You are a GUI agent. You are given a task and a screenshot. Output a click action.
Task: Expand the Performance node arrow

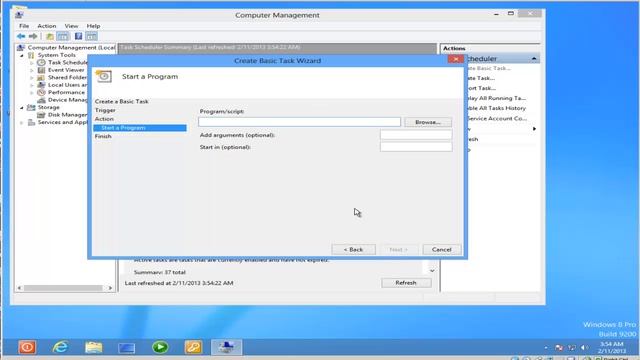(32, 93)
